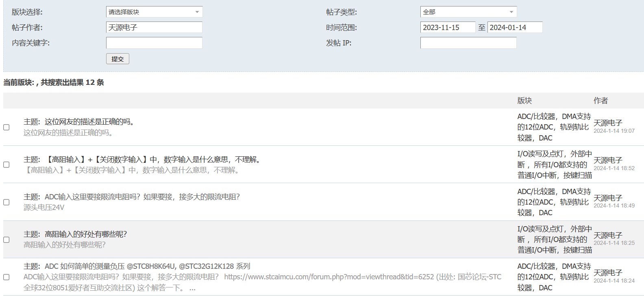This screenshot has height=296, width=644.
Task: Open thread 【高阻输入】+【关闭数字输入】中，数字输入是什么意思
Action: [153, 160]
